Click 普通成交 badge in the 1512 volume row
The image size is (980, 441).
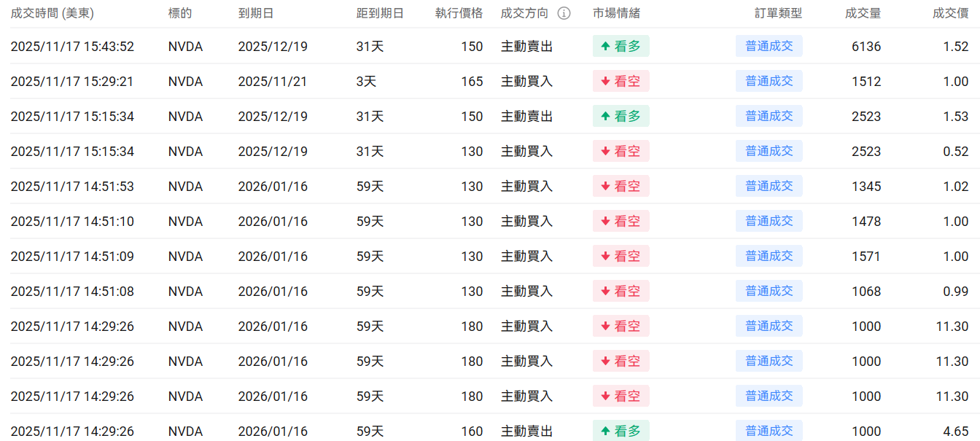point(769,81)
